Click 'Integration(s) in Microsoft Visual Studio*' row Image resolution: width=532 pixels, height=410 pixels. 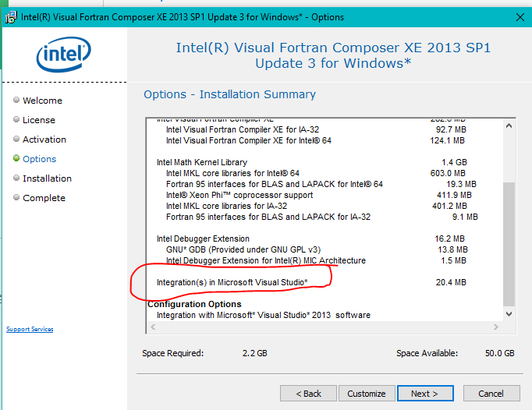[x=232, y=282]
